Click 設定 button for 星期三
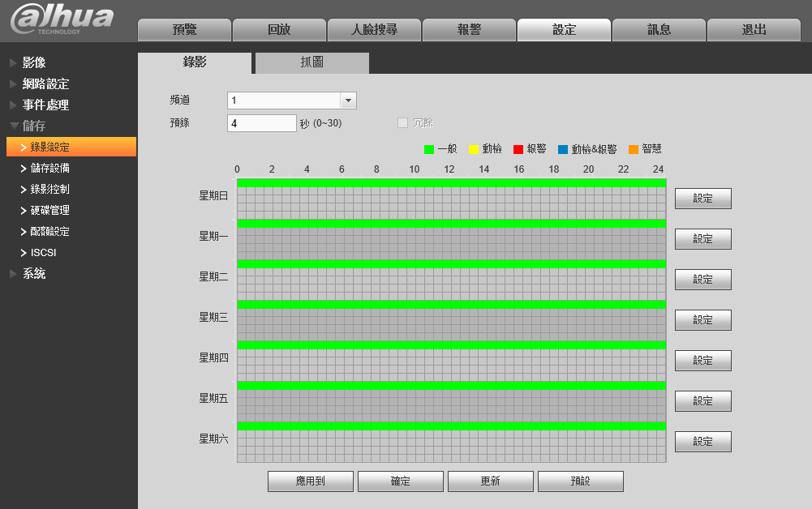 [x=702, y=320]
